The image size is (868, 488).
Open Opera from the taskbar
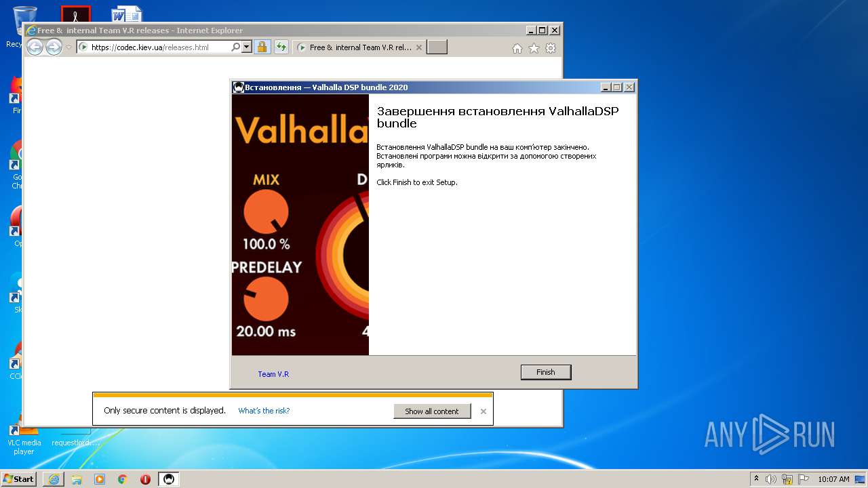coord(146,479)
